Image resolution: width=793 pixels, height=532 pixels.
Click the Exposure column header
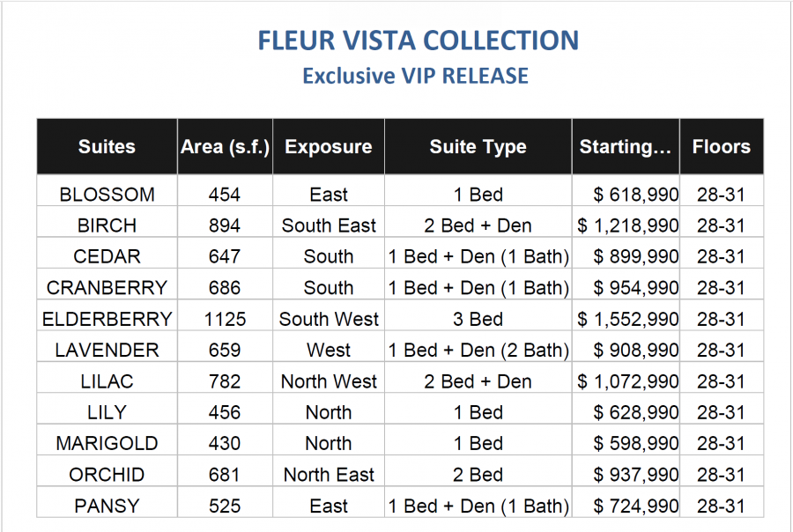[329, 147]
